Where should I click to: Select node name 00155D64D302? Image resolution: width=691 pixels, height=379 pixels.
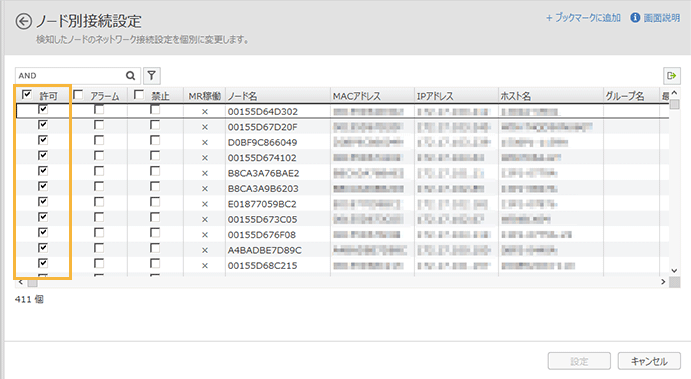coord(263,112)
